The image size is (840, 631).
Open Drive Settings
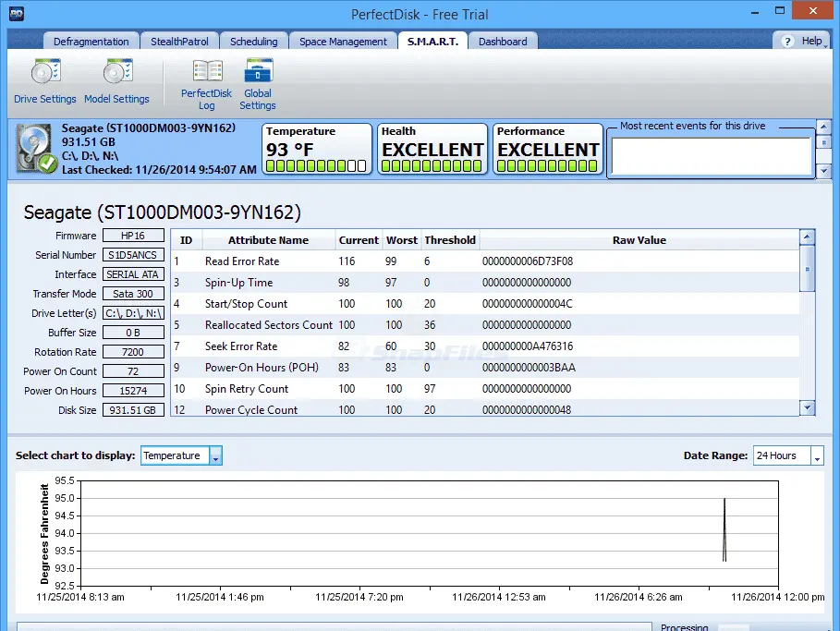pos(45,81)
